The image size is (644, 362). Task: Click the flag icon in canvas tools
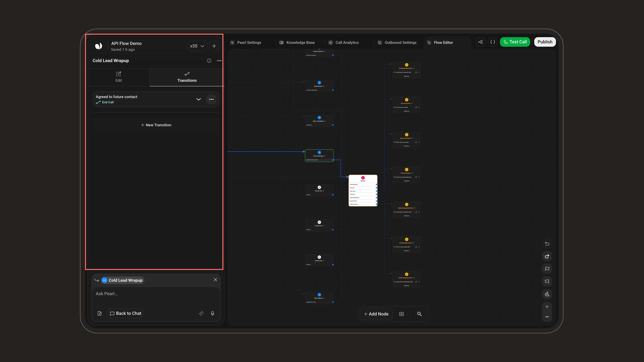547,269
